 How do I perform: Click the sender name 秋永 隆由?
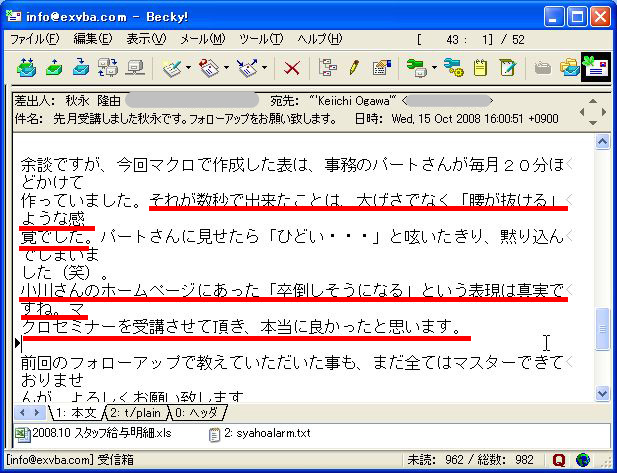(x=93, y=101)
